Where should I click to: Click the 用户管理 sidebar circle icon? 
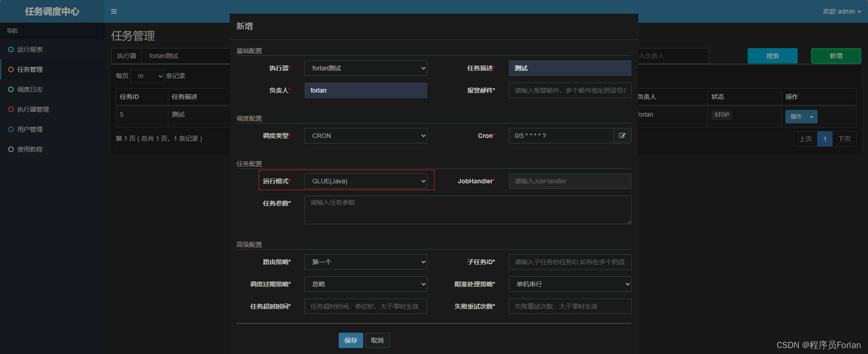pos(11,129)
